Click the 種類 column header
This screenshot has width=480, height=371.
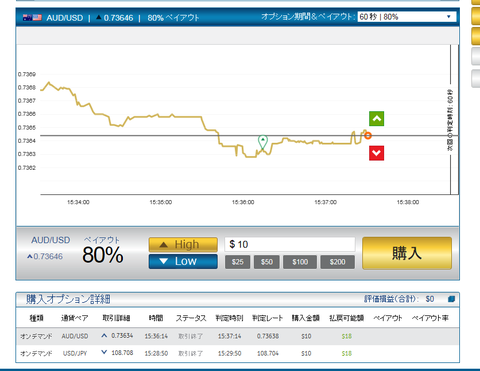(x=36, y=318)
